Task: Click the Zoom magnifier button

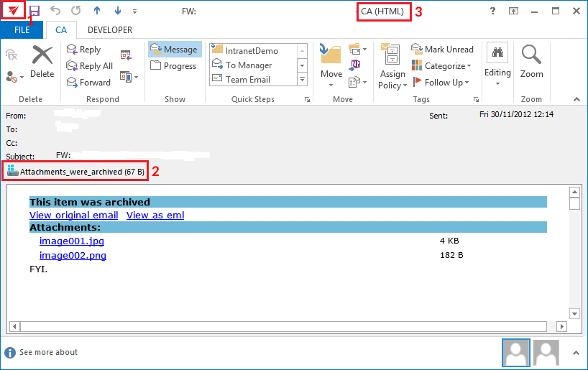Action: coord(531,62)
